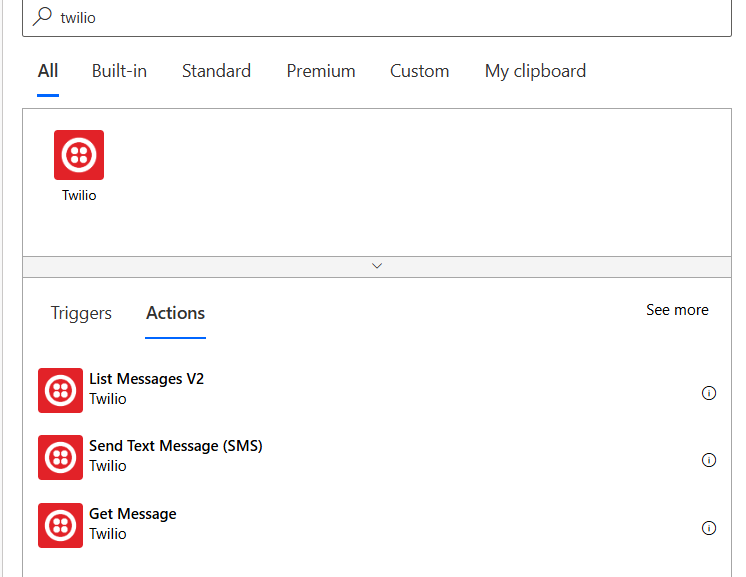Select the Actions tab
Image resolution: width=746 pixels, height=577 pixels.
[176, 313]
